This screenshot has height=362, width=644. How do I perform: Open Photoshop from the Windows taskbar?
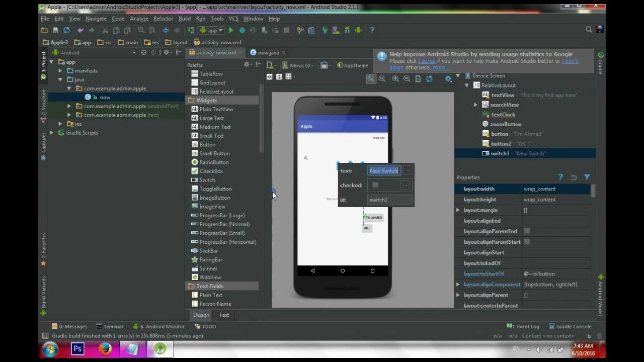(x=77, y=348)
